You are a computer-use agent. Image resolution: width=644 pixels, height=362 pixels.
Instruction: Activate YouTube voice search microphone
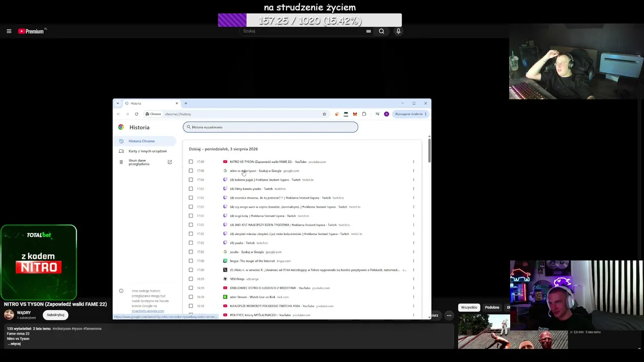click(398, 31)
